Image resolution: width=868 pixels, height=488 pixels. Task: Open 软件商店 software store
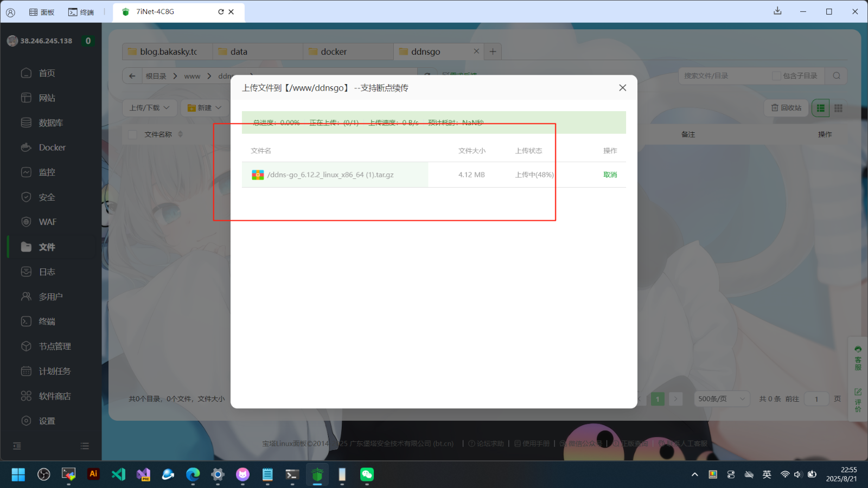click(54, 396)
